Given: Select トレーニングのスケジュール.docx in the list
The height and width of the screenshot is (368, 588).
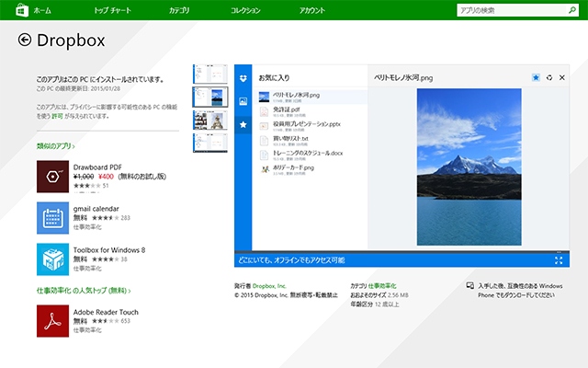Looking at the screenshot, I should click(311, 155).
